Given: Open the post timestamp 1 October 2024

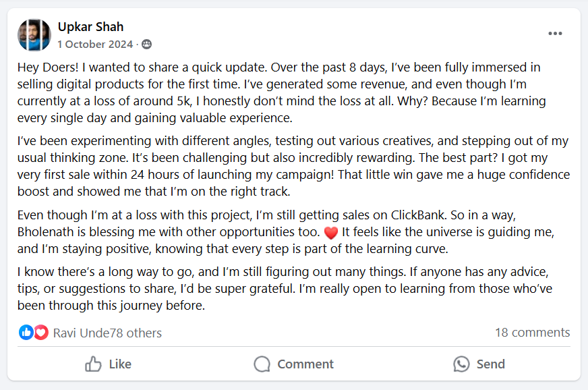Looking at the screenshot, I should (94, 44).
